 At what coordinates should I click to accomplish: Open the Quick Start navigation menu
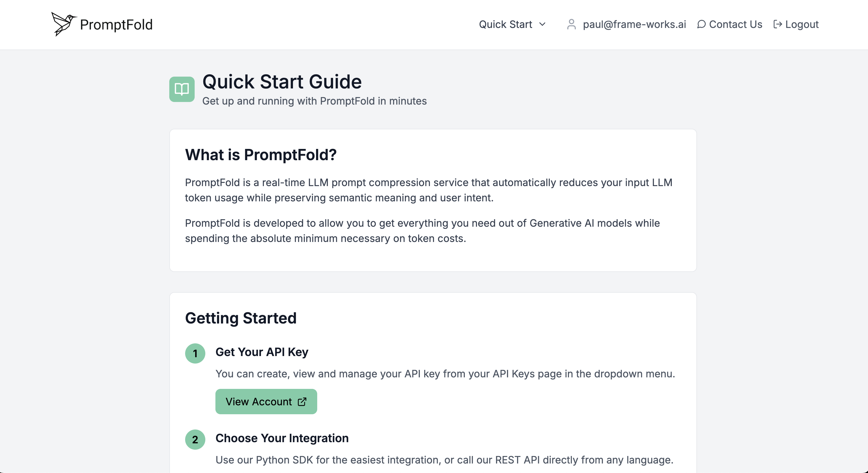coord(512,24)
